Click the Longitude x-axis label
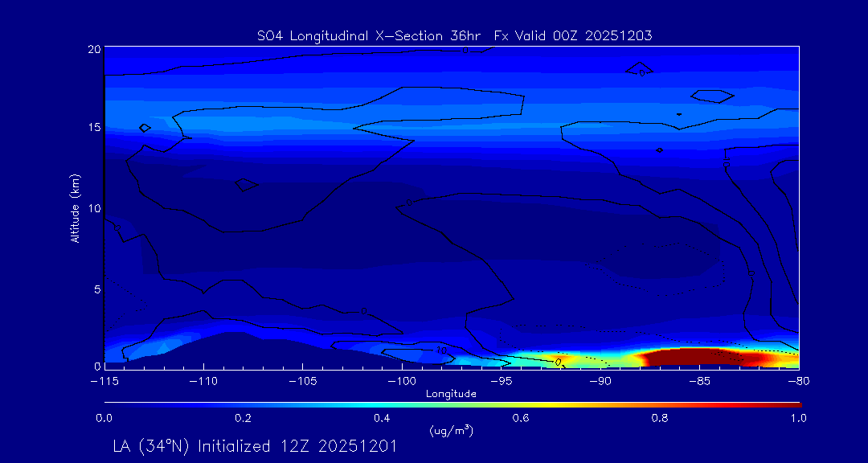Viewport: 868px width, 463px height. 451,394
